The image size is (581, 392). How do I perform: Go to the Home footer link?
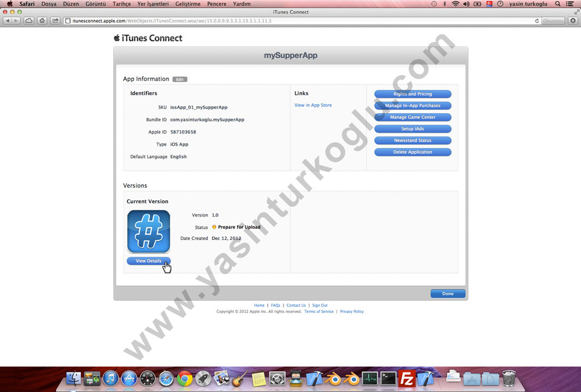(259, 305)
